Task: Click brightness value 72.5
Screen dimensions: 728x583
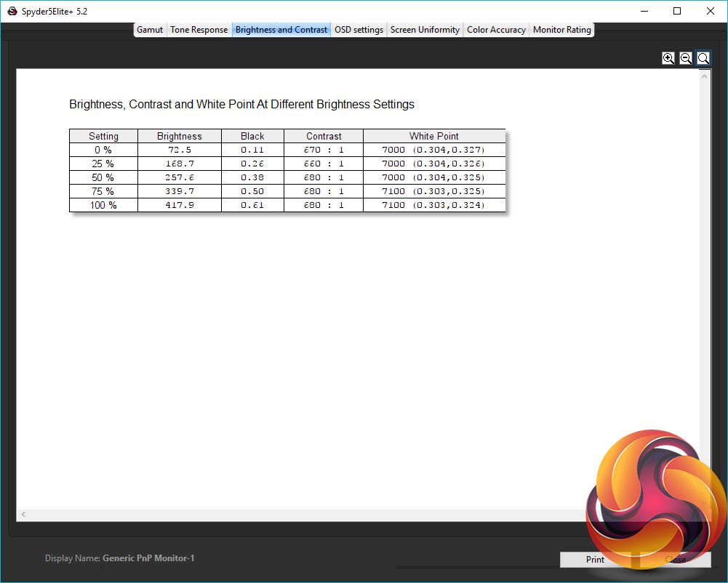Action: tap(180, 150)
